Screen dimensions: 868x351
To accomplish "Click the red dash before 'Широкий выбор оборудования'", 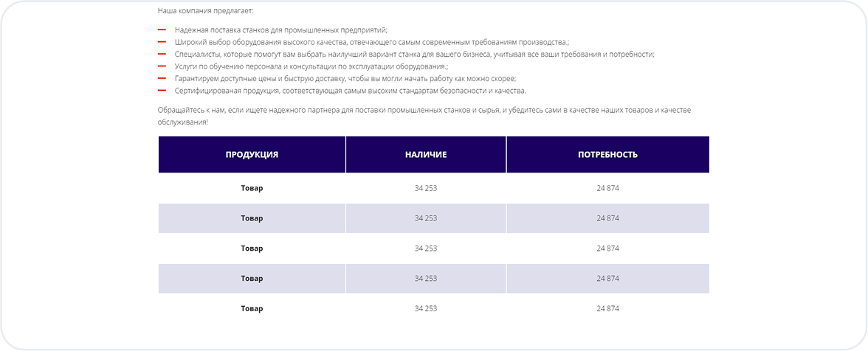I will click(162, 42).
